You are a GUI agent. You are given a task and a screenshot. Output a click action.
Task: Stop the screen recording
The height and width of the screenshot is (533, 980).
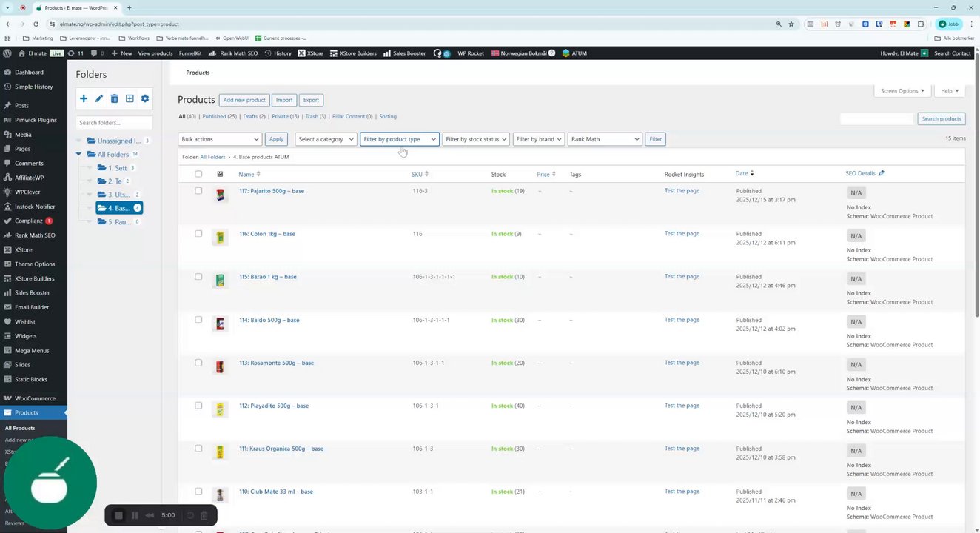[x=118, y=515]
